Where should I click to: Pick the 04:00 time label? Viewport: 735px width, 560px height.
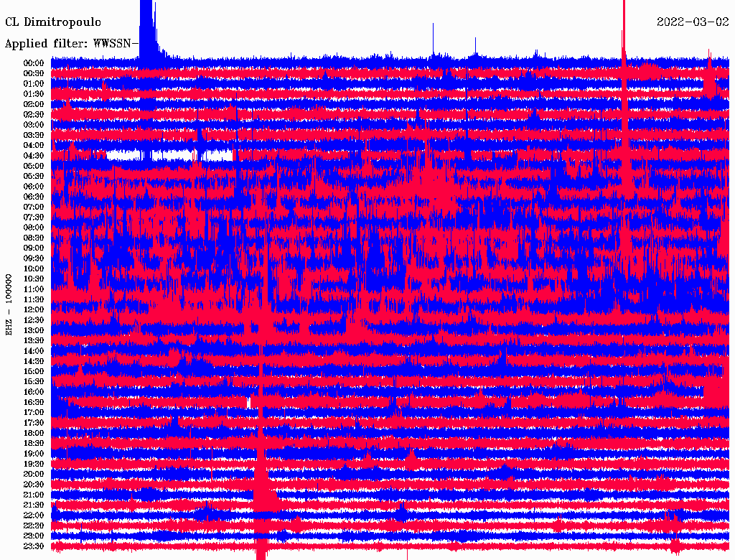click(x=34, y=145)
